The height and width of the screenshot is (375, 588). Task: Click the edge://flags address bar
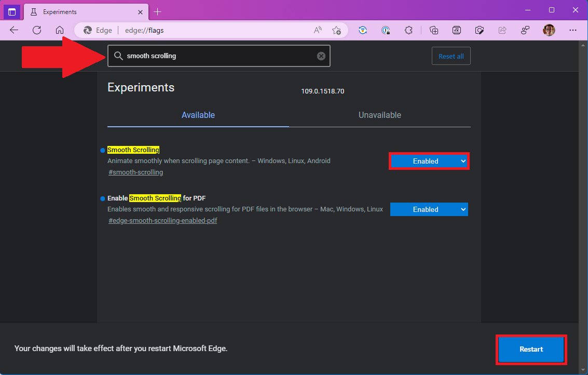pos(212,31)
